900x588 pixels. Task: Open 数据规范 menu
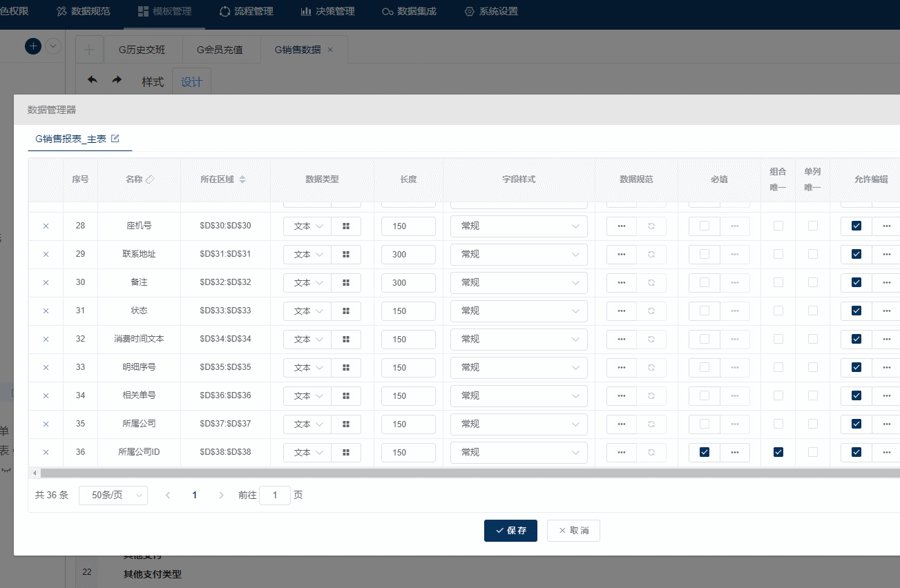(x=83, y=11)
